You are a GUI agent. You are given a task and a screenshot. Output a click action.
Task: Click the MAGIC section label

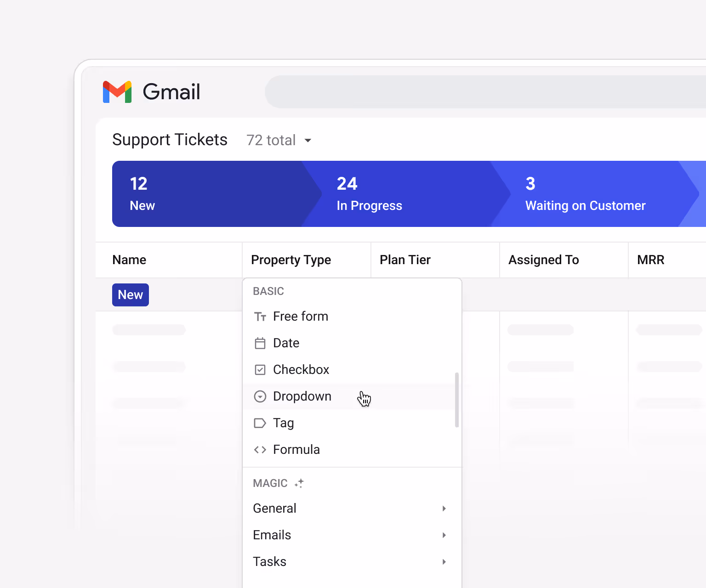[270, 483]
